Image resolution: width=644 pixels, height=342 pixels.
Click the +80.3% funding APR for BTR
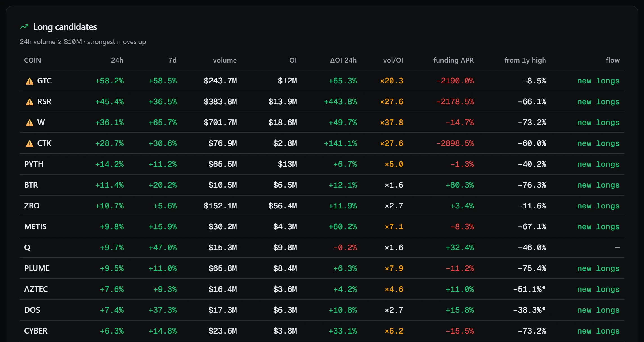pyautogui.click(x=460, y=185)
